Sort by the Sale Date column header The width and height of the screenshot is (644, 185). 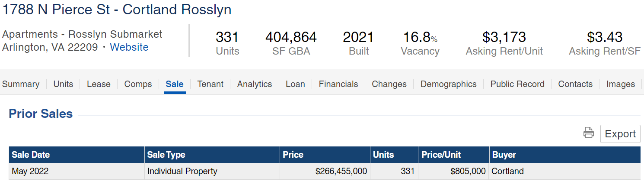(x=31, y=155)
